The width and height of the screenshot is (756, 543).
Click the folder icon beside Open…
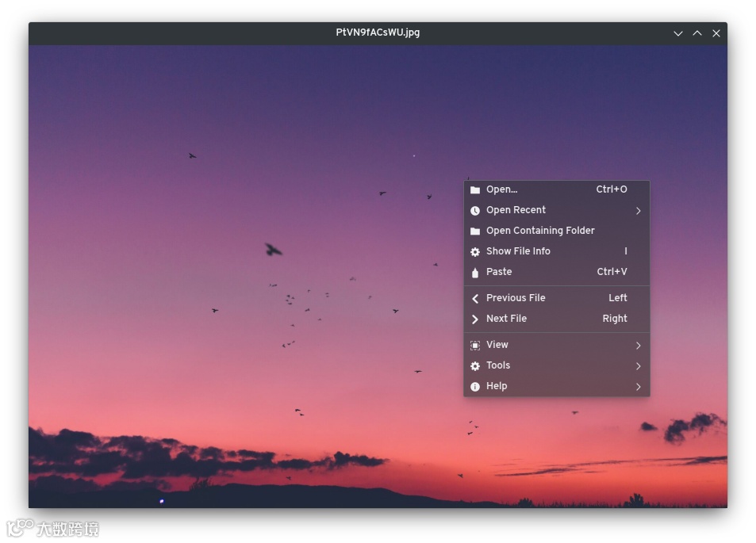point(474,189)
